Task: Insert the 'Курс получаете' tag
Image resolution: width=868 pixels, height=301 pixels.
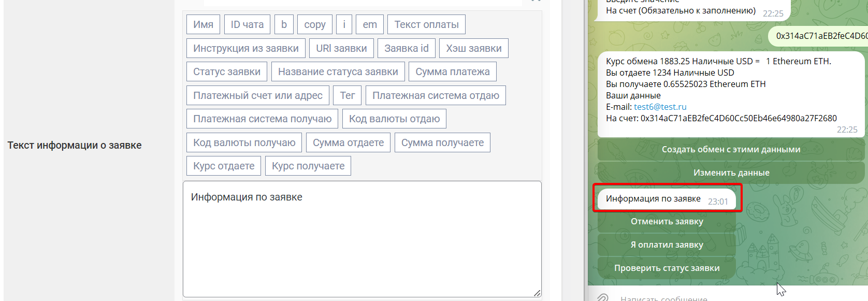Action: tap(308, 166)
